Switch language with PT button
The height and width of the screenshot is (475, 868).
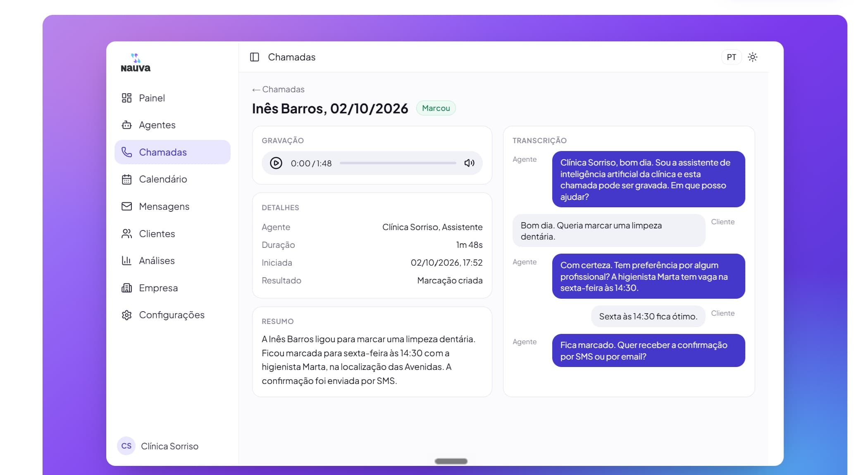731,57
